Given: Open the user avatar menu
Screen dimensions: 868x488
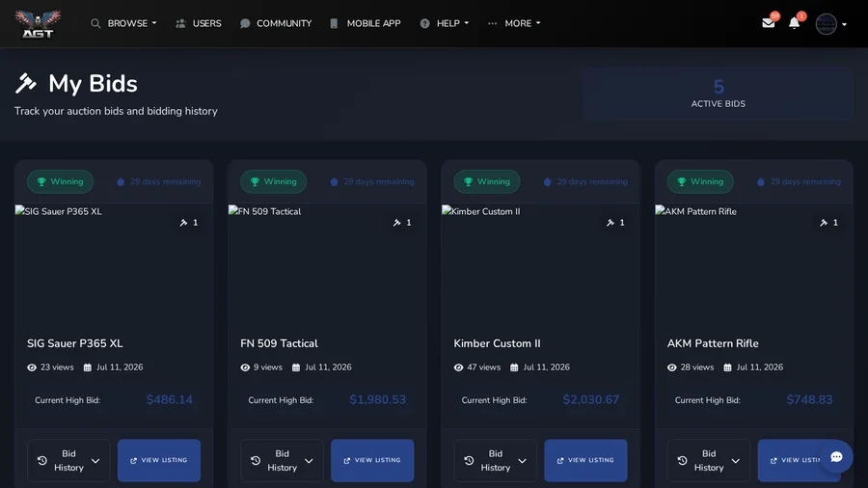Looking at the screenshot, I should 826,24.
